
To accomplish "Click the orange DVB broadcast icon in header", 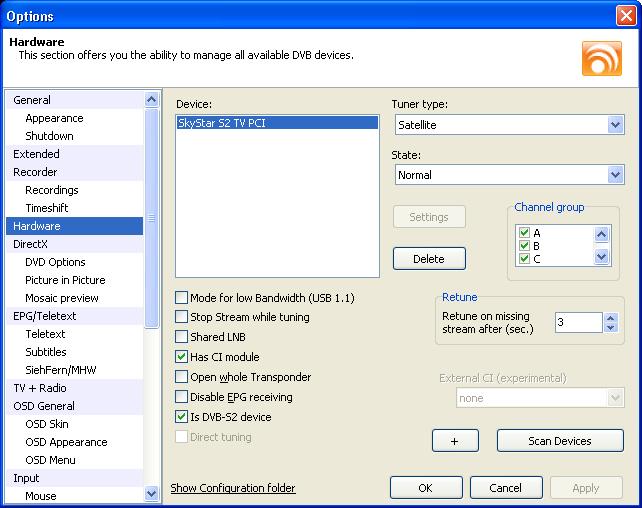I will pos(601,58).
